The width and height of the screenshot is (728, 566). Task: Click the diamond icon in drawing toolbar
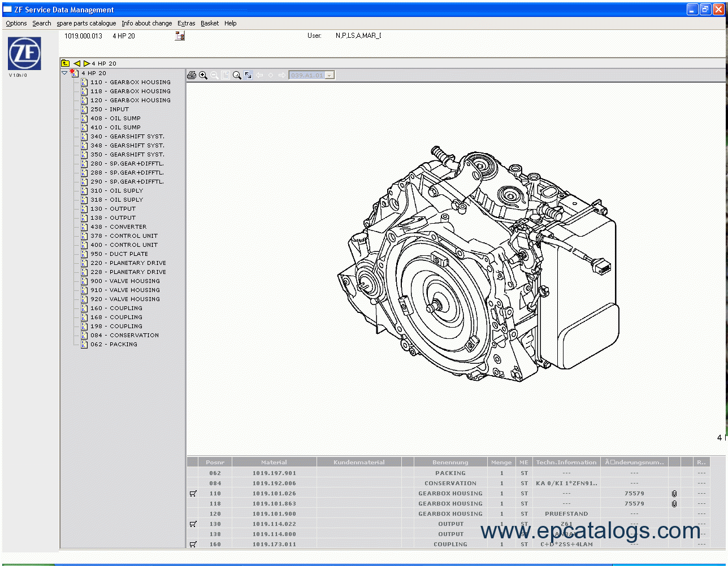coord(271,75)
